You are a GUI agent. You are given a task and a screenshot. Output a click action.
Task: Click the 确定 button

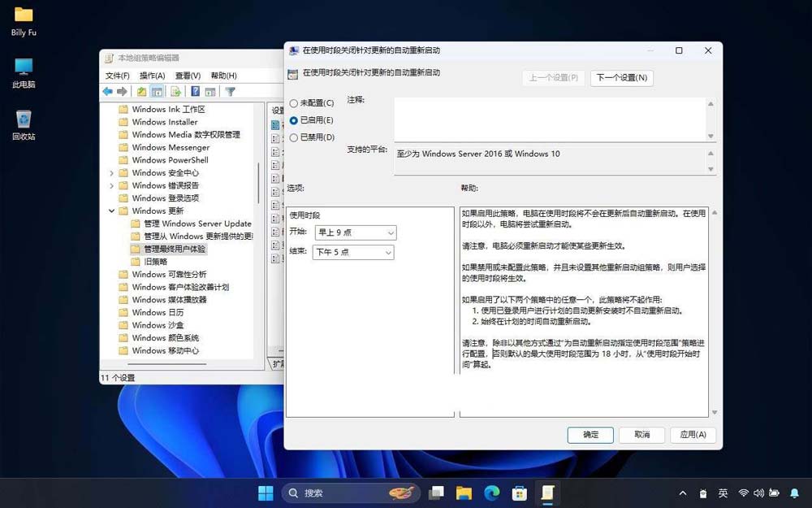590,435
